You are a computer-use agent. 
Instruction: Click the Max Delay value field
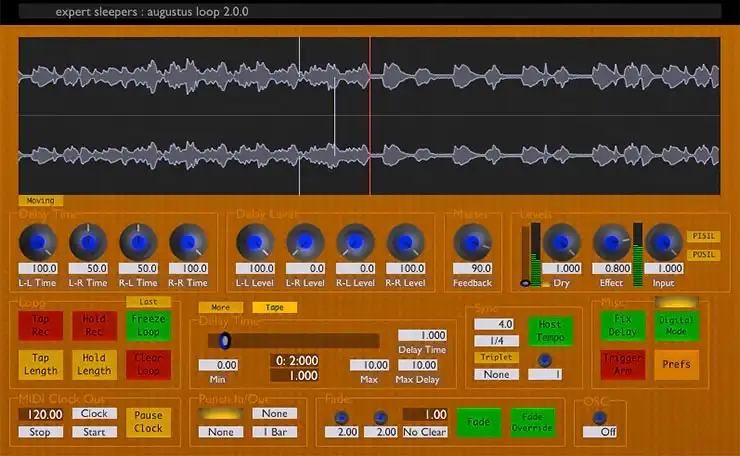418,365
